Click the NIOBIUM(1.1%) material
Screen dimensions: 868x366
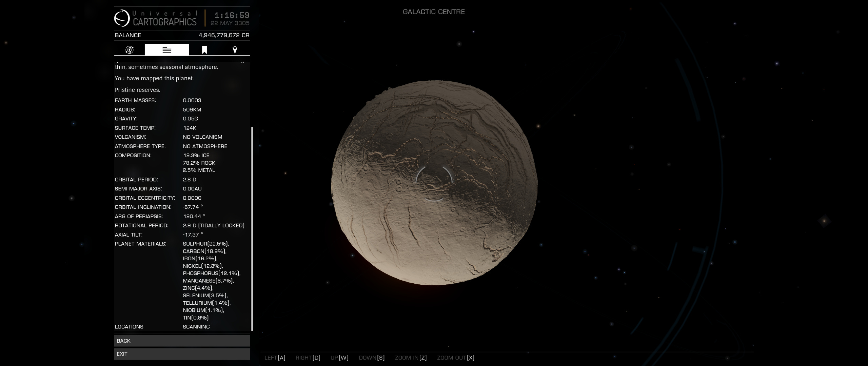(203, 310)
